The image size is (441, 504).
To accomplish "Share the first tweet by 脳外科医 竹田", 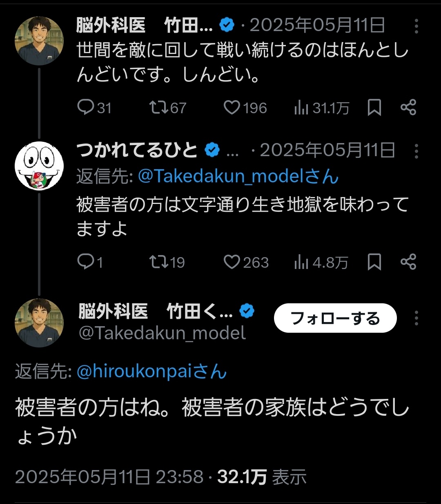I will [x=408, y=108].
